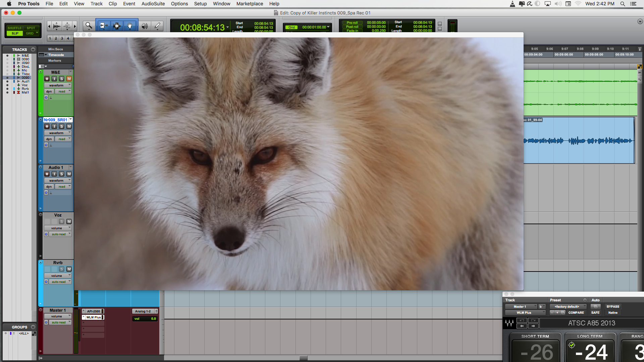The image size is (644, 362).
Task: Solo the Rvrb track
Action: [62, 269]
